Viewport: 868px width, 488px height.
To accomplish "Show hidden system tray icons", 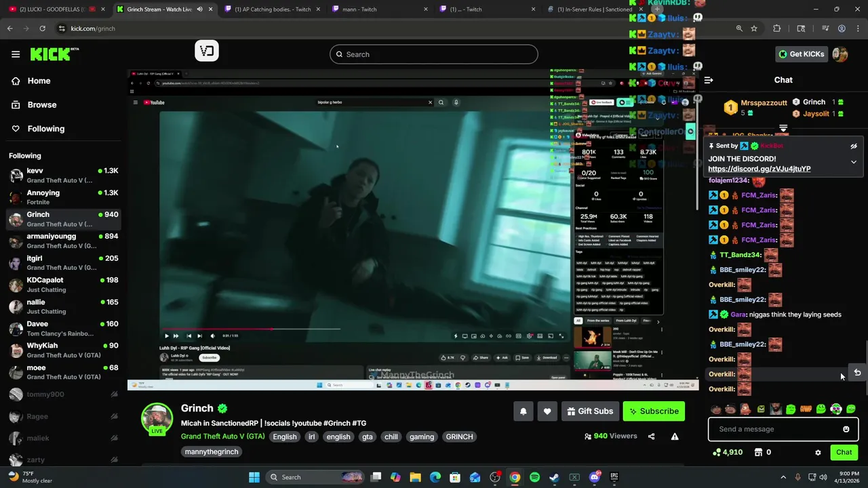I will click(783, 477).
